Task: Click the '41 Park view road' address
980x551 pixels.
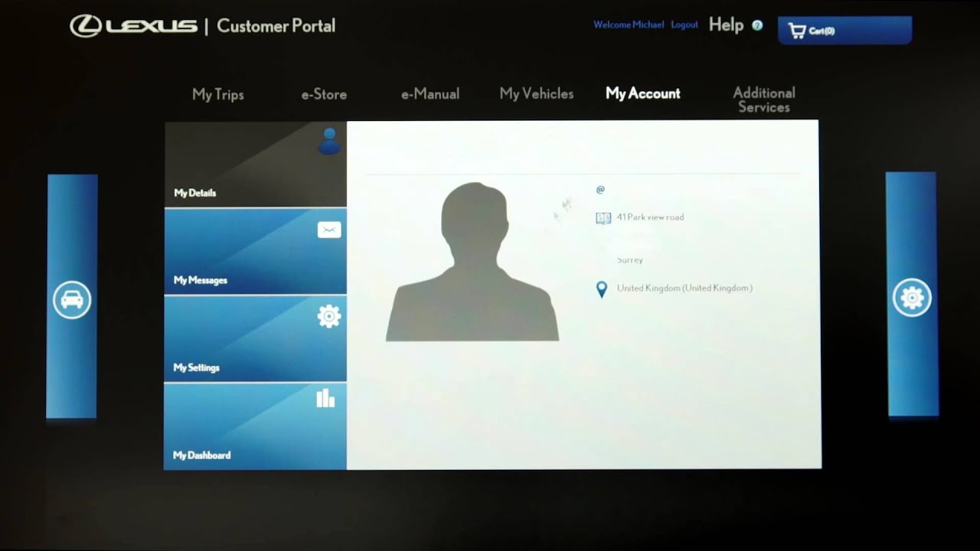Action: tap(650, 217)
